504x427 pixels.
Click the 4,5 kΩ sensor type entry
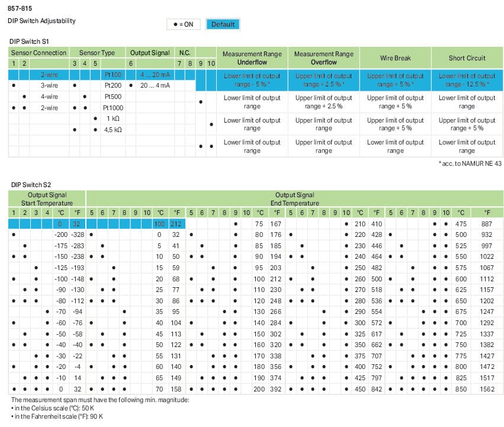(112, 129)
